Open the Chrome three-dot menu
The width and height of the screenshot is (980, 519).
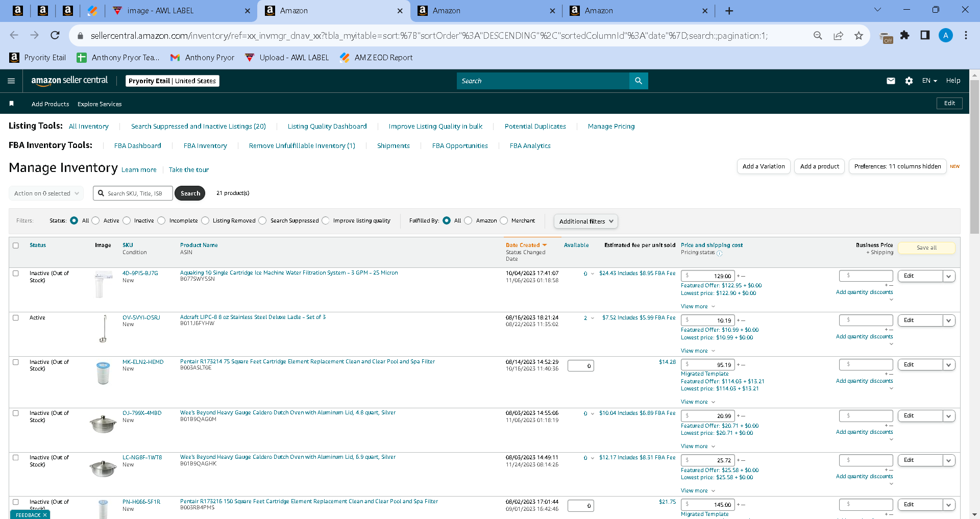coord(966,35)
